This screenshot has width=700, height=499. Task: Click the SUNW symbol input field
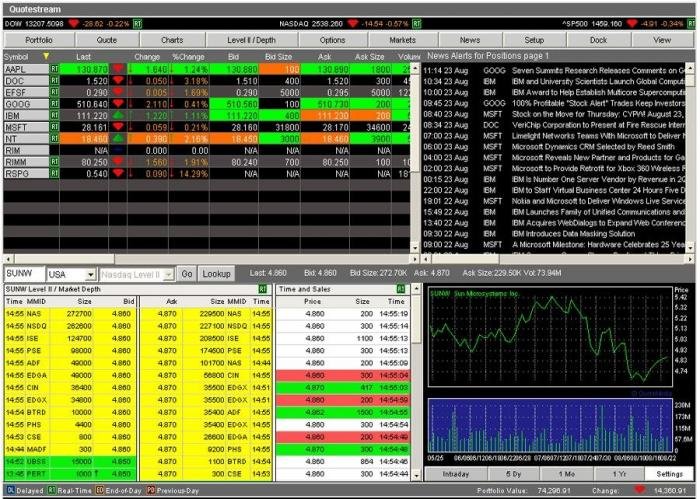pyautogui.click(x=25, y=274)
